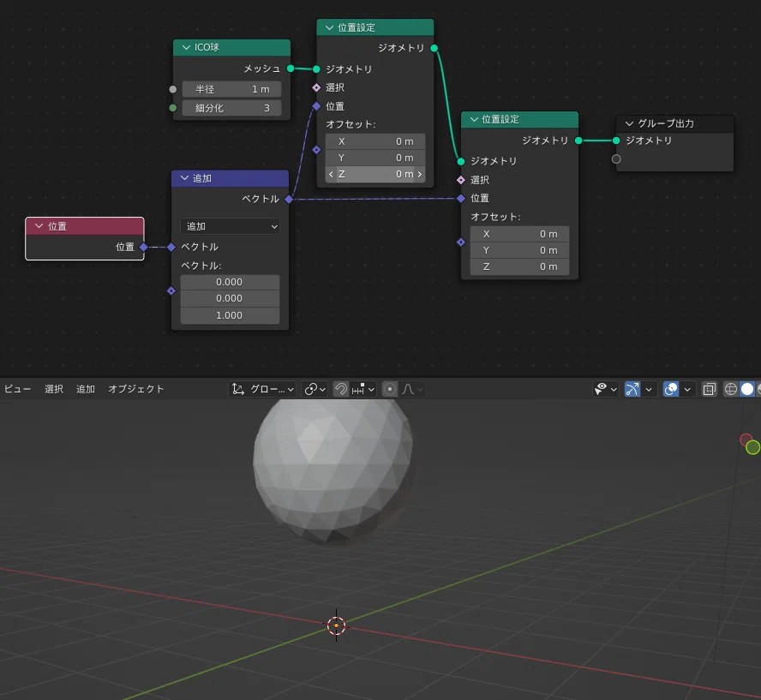This screenshot has width=761, height=700.
Task: Open the gizmo options dropdown arrow
Action: pyautogui.click(x=649, y=389)
